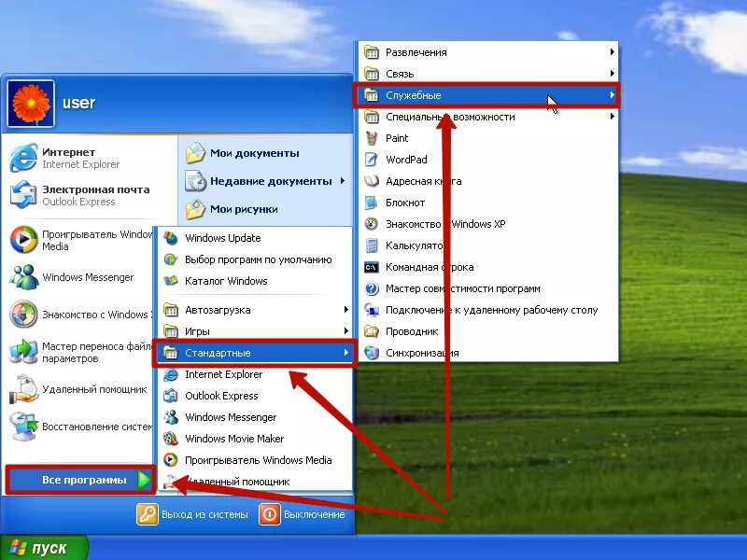This screenshot has height=560, width=747.
Task: Open Синхронизация
Action: pyautogui.click(x=488, y=353)
